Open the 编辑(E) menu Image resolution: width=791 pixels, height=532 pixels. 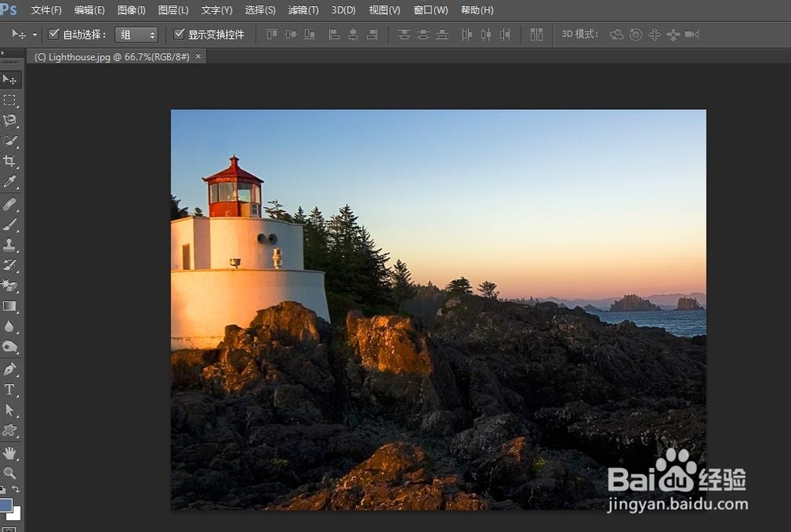[89, 10]
